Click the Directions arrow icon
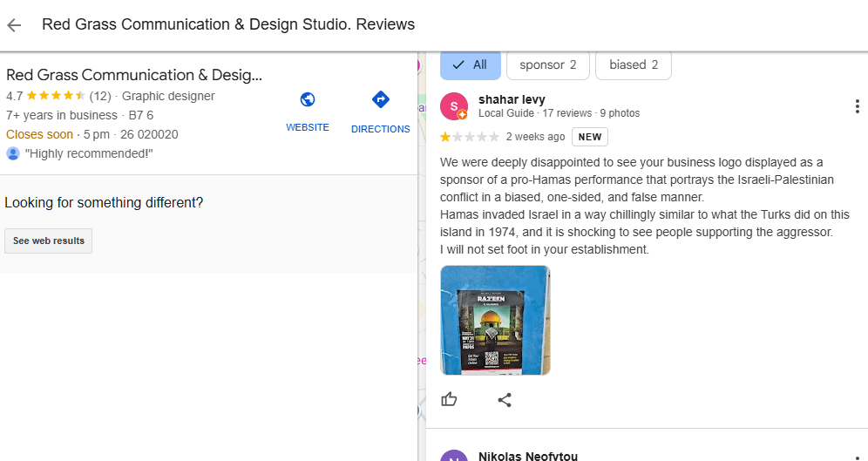 coord(380,99)
